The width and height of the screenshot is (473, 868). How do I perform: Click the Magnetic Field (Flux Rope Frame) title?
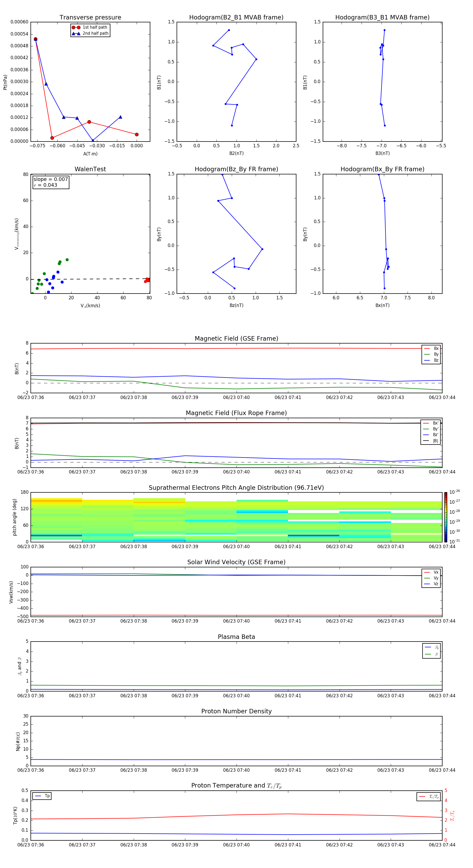[x=236, y=413]
